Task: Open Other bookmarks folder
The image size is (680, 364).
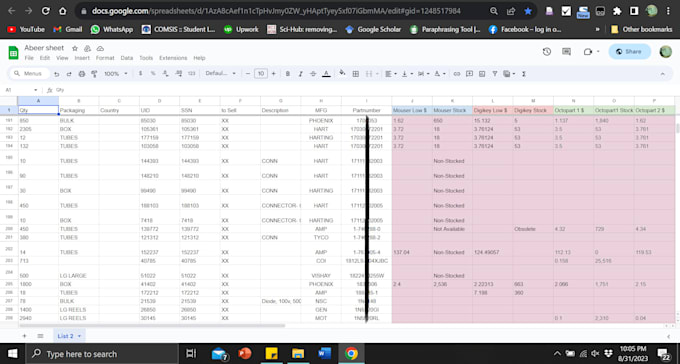Action: 641,30
